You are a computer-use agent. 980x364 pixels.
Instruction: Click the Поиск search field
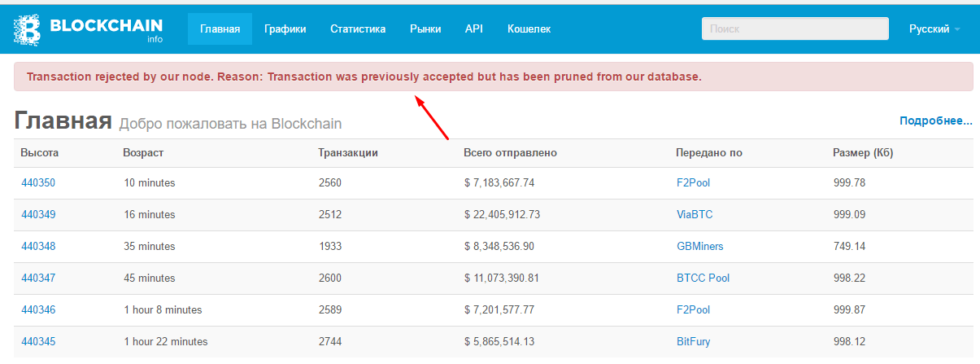(x=795, y=29)
